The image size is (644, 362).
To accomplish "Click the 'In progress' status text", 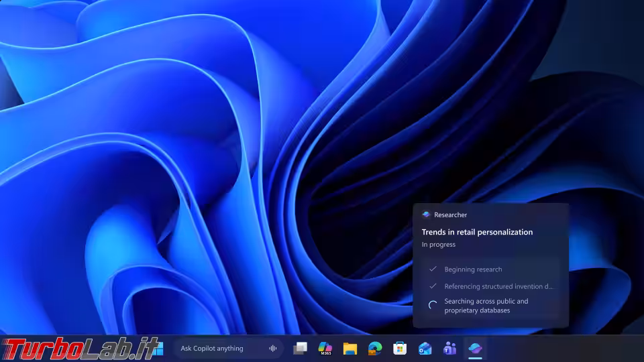I will click(439, 244).
